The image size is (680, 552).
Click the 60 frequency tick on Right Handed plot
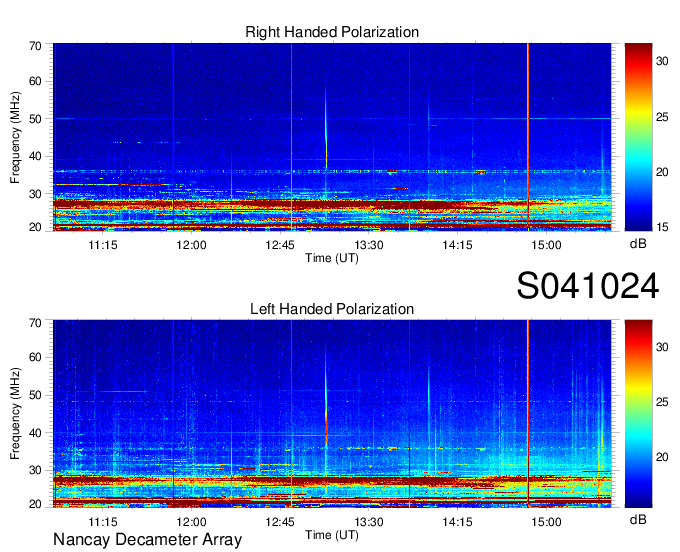tap(35, 81)
